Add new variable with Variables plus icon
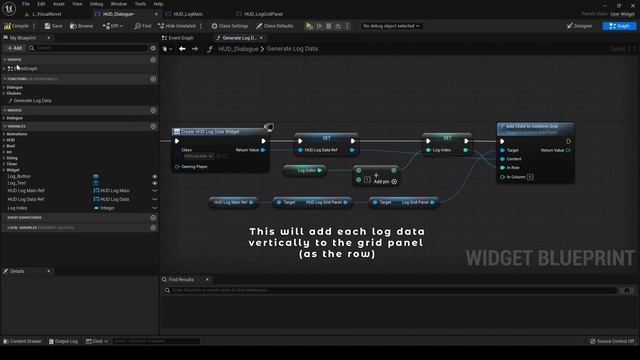The height and width of the screenshot is (360, 640). click(153, 126)
